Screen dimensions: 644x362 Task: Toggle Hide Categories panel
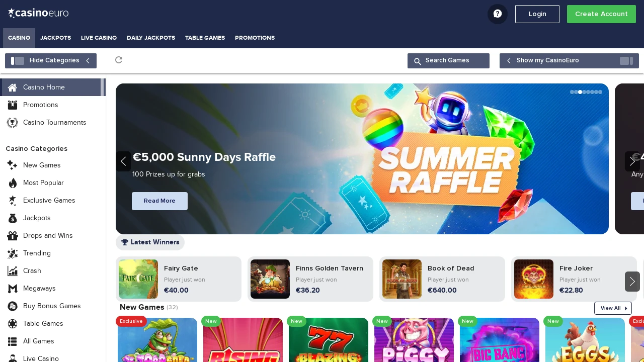tap(51, 61)
